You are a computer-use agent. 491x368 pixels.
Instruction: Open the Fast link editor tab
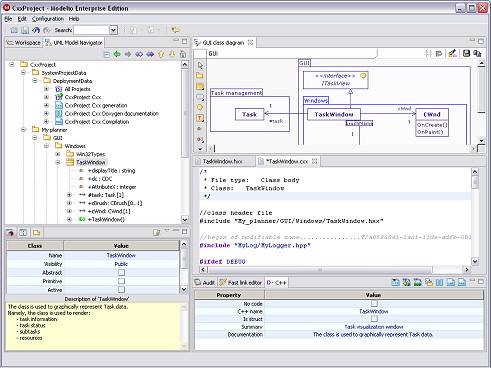pyautogui.click(x=241, y=283)
